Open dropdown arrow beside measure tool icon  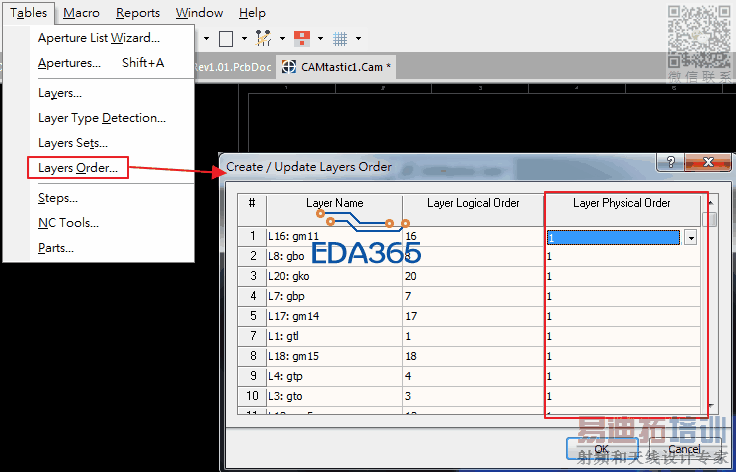[282, 38]
